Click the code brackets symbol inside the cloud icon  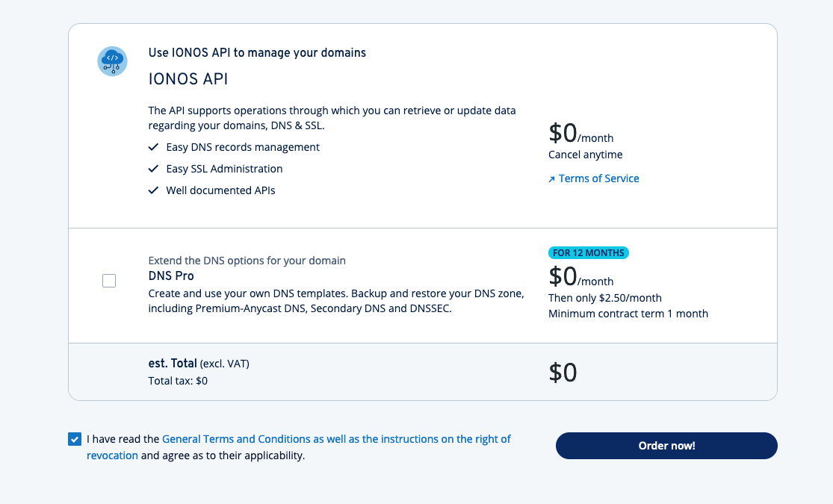(x=111, y=57)
